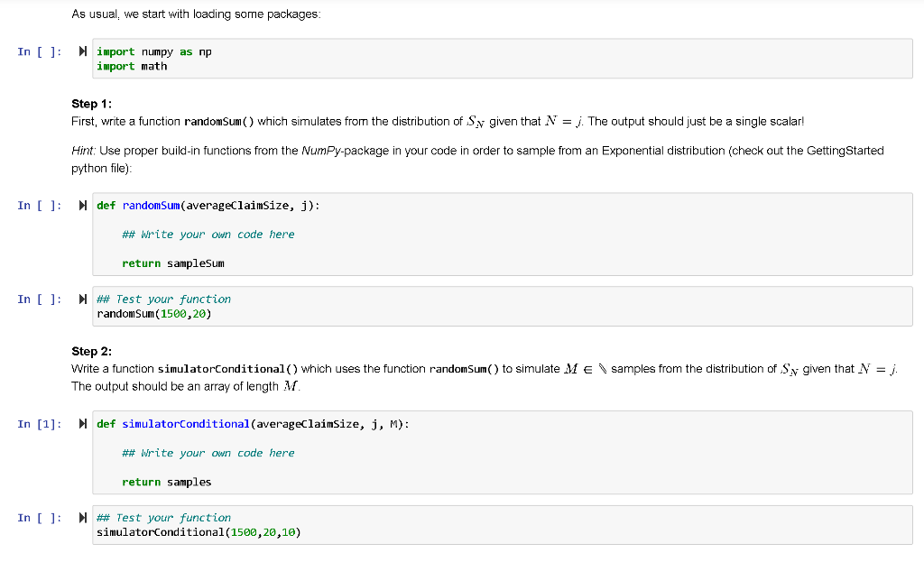This screenshot has width=924, height=562.
Task: Run the numpy import cell
Action: tap(82, 51)
